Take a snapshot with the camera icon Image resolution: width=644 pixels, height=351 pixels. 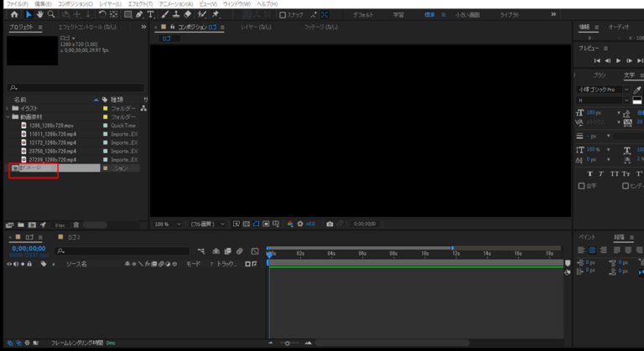tap(330, 225)
